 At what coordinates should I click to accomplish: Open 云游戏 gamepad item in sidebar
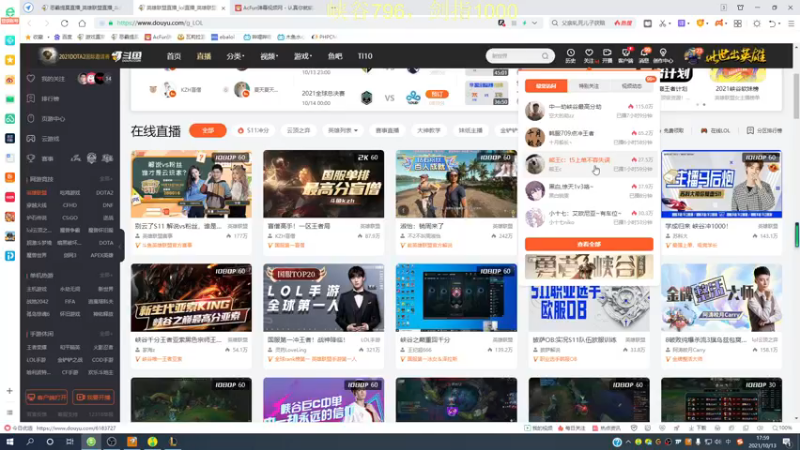click(x=50, y=138)
